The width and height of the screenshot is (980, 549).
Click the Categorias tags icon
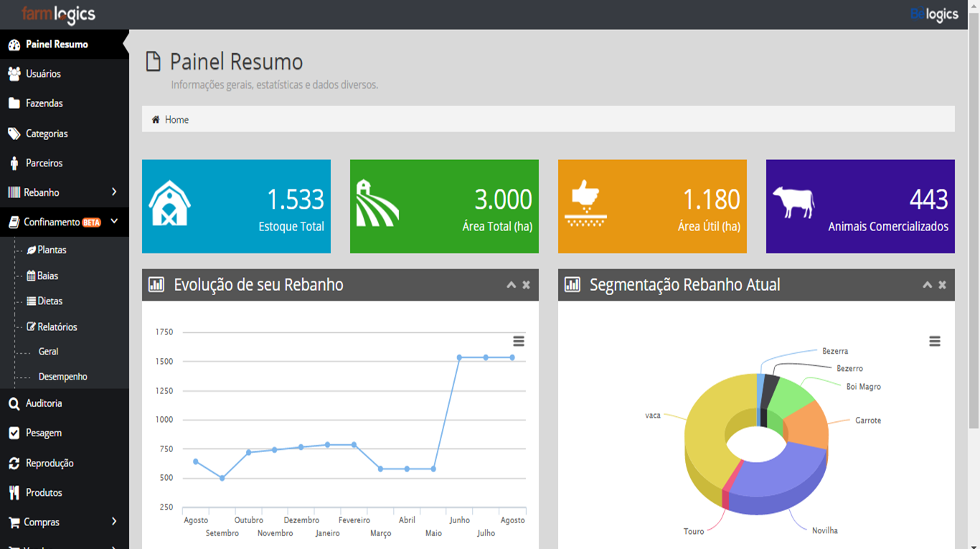pyautogui.click(x=14, y=133)
